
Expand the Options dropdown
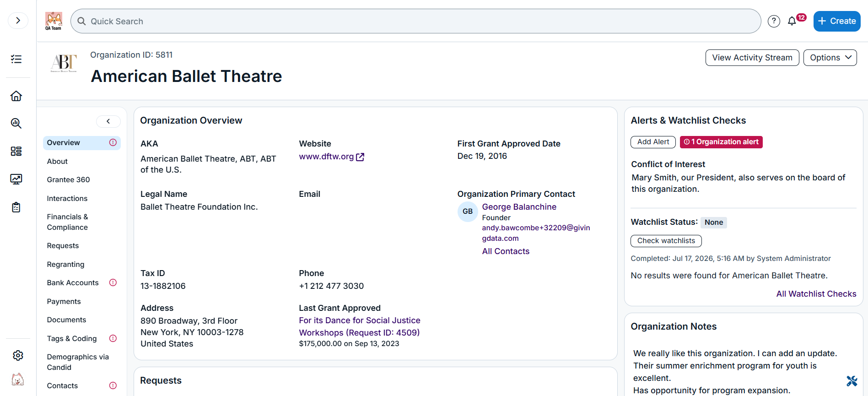830,58
